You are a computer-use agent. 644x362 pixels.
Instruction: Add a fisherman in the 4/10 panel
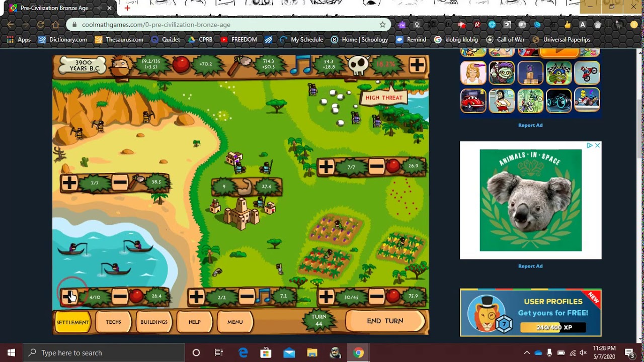[69, 297]
